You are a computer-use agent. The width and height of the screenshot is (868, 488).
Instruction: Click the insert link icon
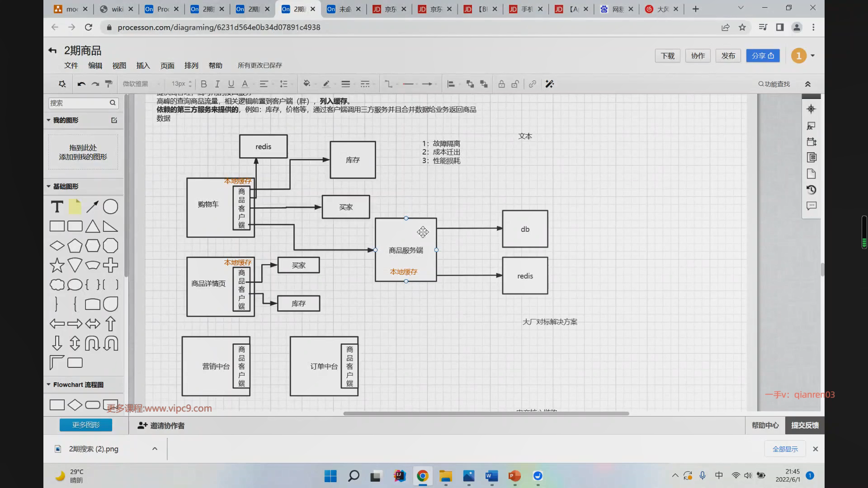tap(533, 84)
